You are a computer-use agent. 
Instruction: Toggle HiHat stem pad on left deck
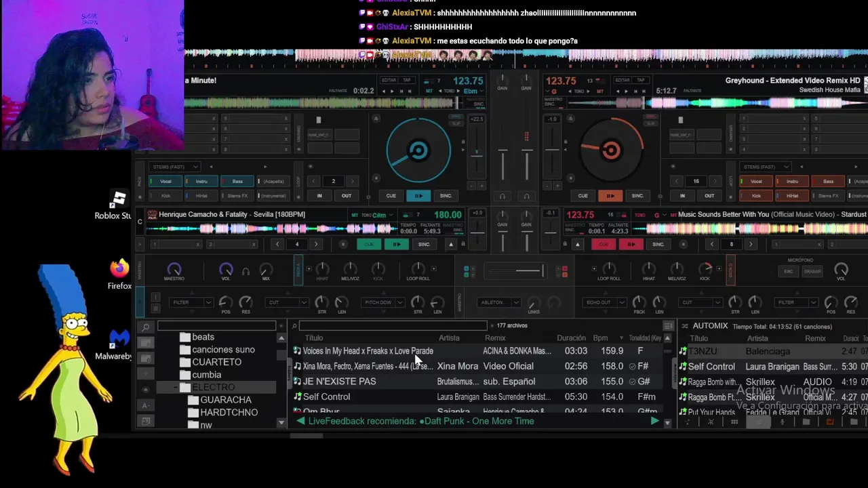click(x=201, y=196)
